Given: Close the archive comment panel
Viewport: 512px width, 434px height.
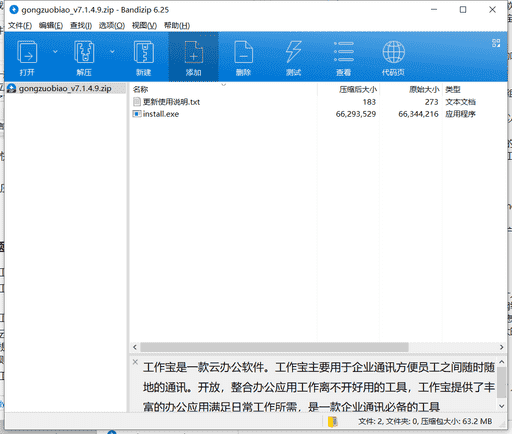Looking at the screenshot, I should coord(135,362).
